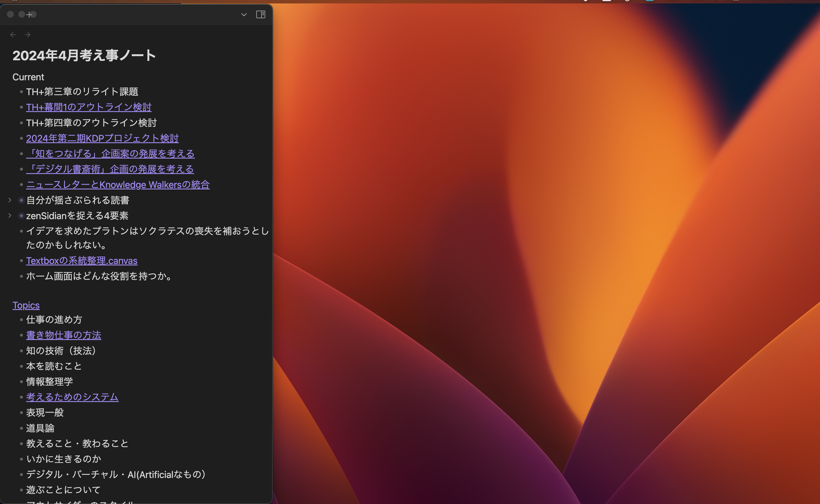This screenshot has height=504, width=820.
Task: Click the bullet of zenSidianを捉える4要素
Action: pyautogui.click(x=21, y=216)
